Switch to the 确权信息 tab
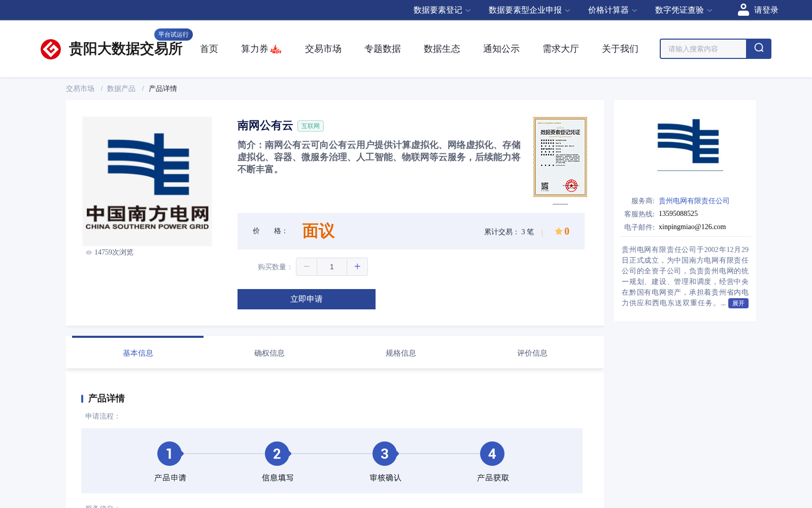This screenshot has height=508, width=812. click(x=269, y=353)
